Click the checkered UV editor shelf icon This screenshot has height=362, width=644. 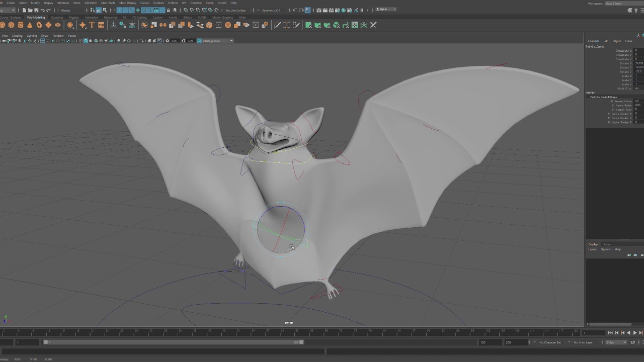point(355,25)
